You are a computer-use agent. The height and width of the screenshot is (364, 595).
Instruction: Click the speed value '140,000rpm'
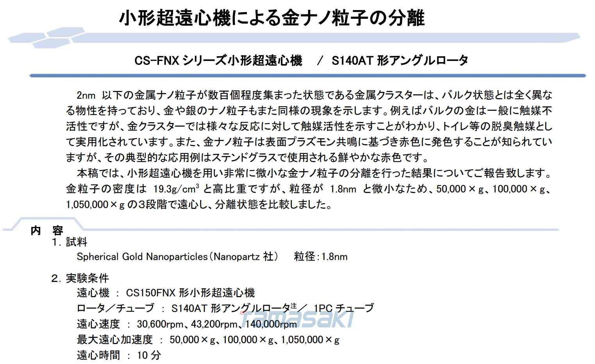(x=271, y=324)
